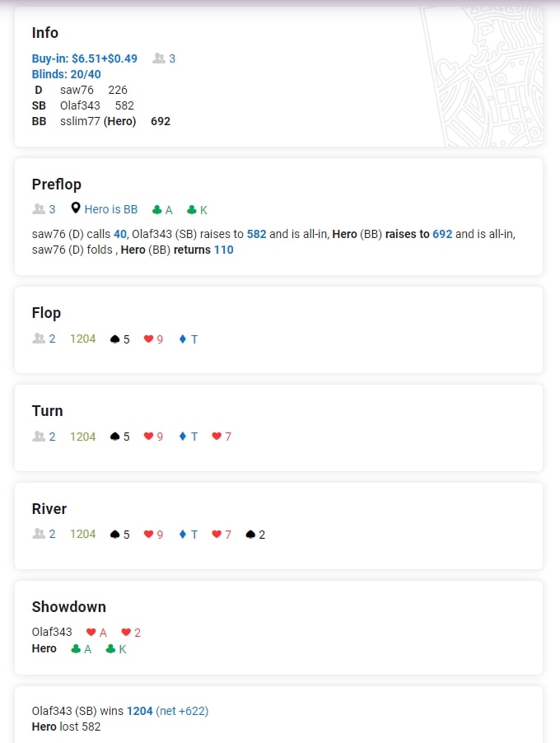Click the spade icon before 2 in River
This screenshot has width=560, height=743.
(x=250, y=535)
